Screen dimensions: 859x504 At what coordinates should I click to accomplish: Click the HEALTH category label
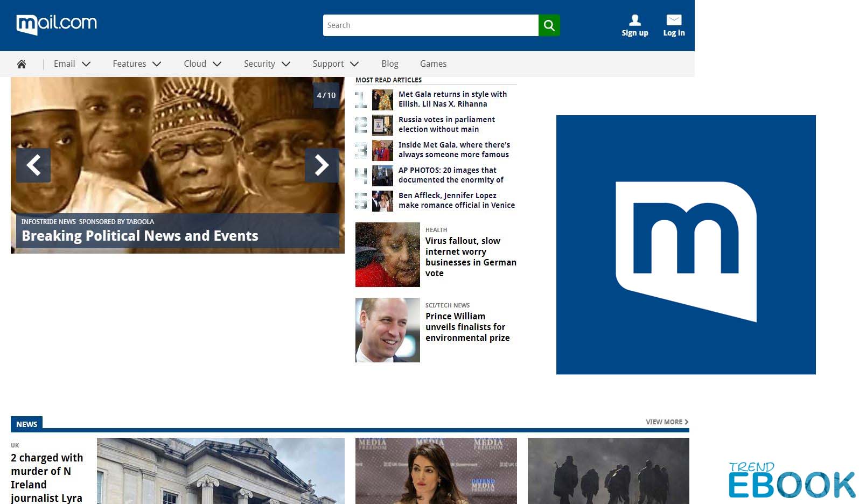[x=436, y=230]
